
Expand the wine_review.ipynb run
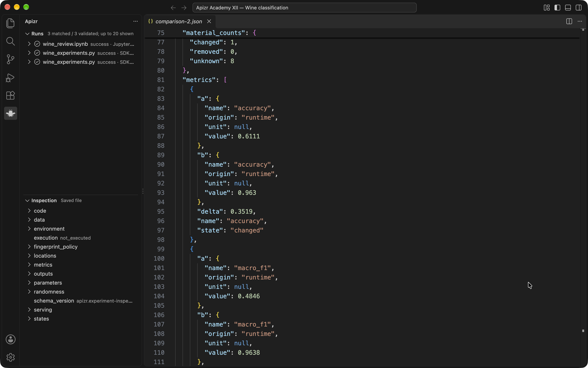click(29, 44)
